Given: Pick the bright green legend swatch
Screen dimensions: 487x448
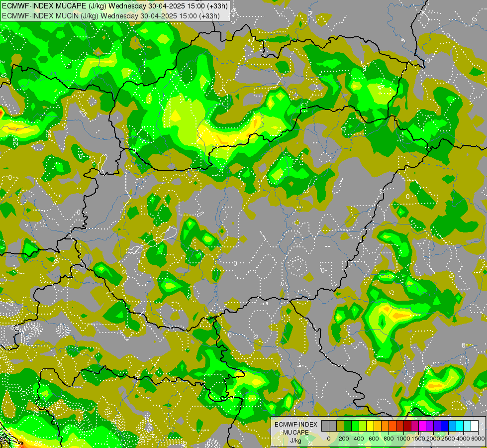Looking at the screenshot, I should 355,426.
